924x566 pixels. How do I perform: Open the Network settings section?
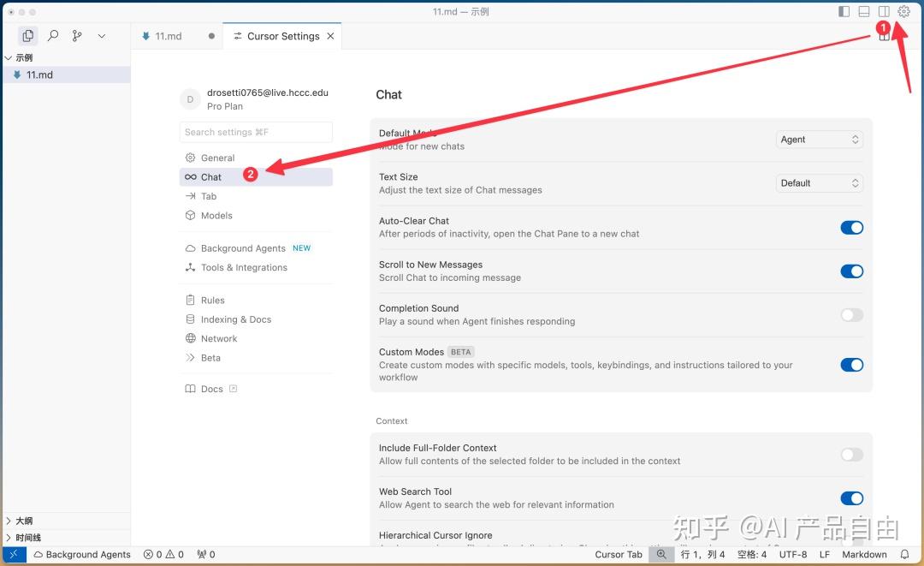(256, 338)
